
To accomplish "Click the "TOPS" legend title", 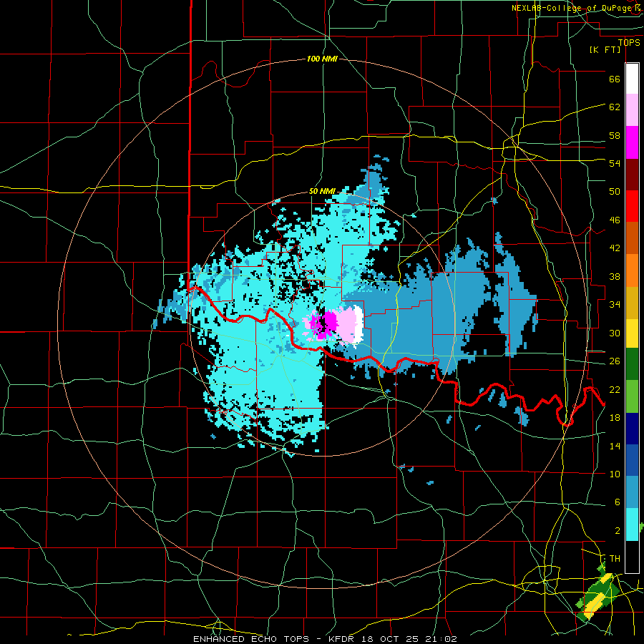I will point(629,43).
